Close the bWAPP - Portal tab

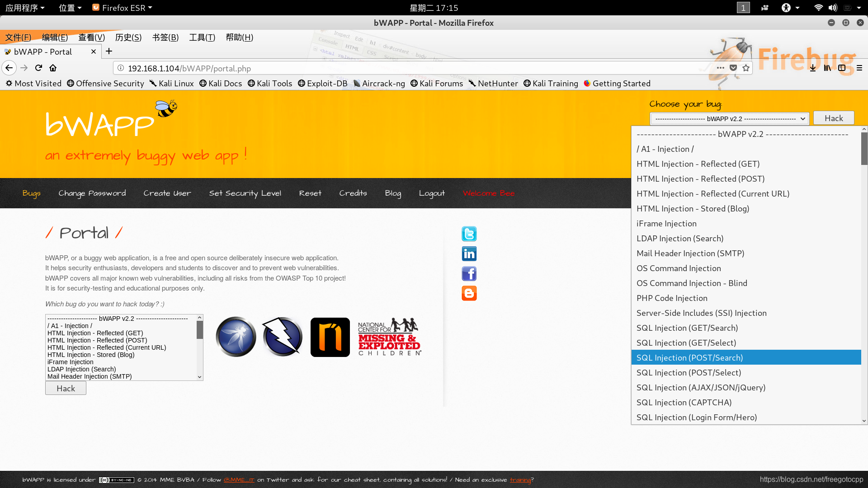(x=94, y=52)
